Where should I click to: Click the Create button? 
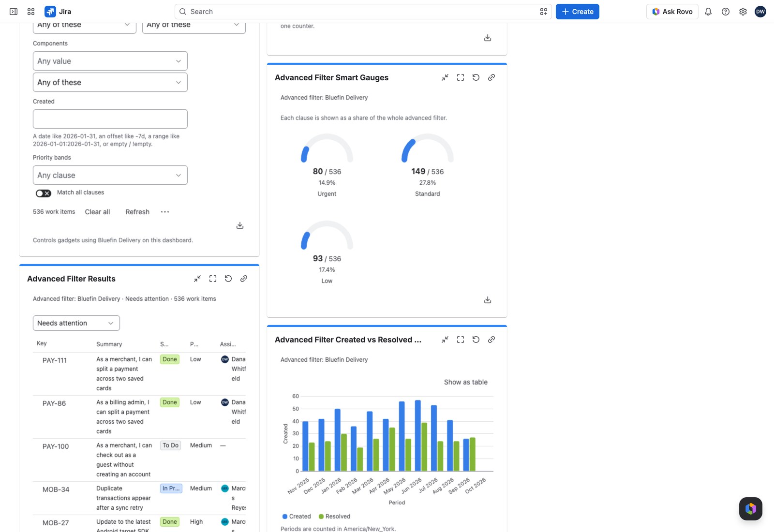(578, 12)
